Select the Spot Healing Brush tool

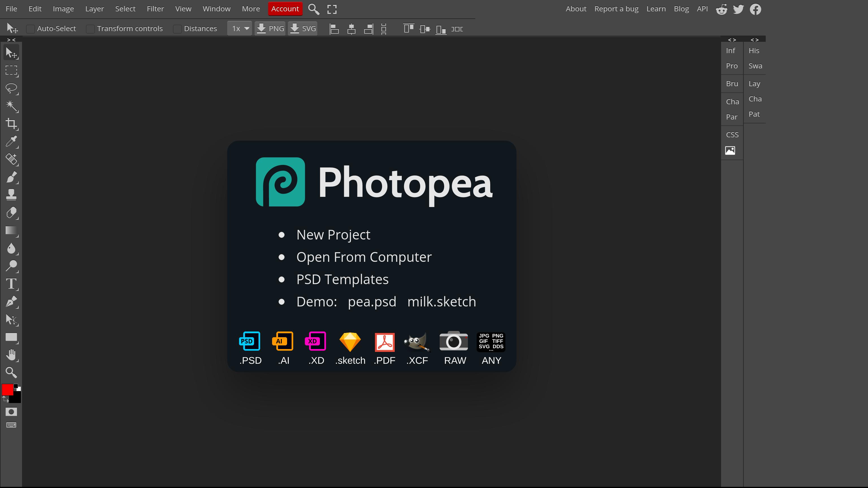(12, 159)
